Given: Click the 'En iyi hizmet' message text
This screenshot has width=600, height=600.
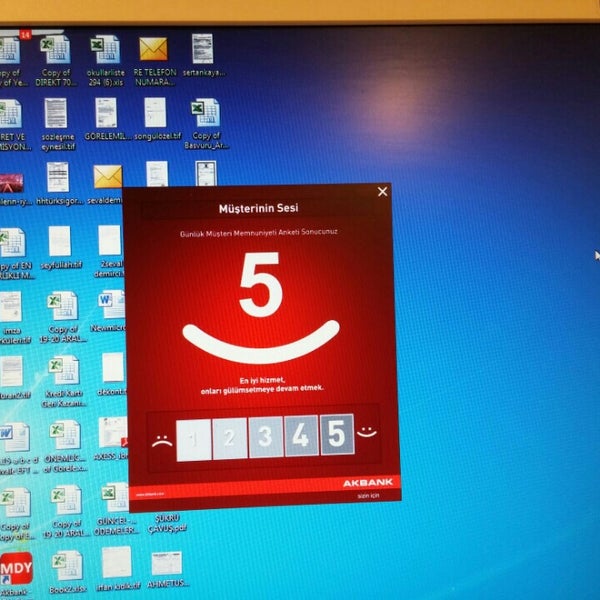Looking at the screenshot, I should click(262, 385).
